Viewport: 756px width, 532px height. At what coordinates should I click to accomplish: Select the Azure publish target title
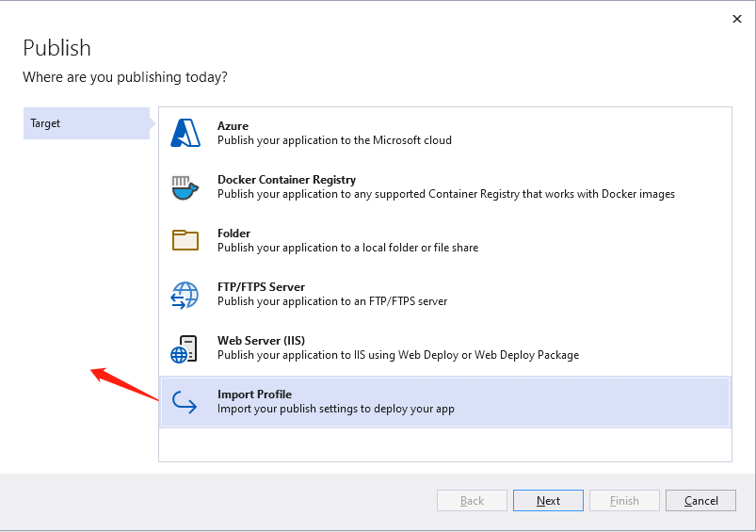[x=233, y=126]
